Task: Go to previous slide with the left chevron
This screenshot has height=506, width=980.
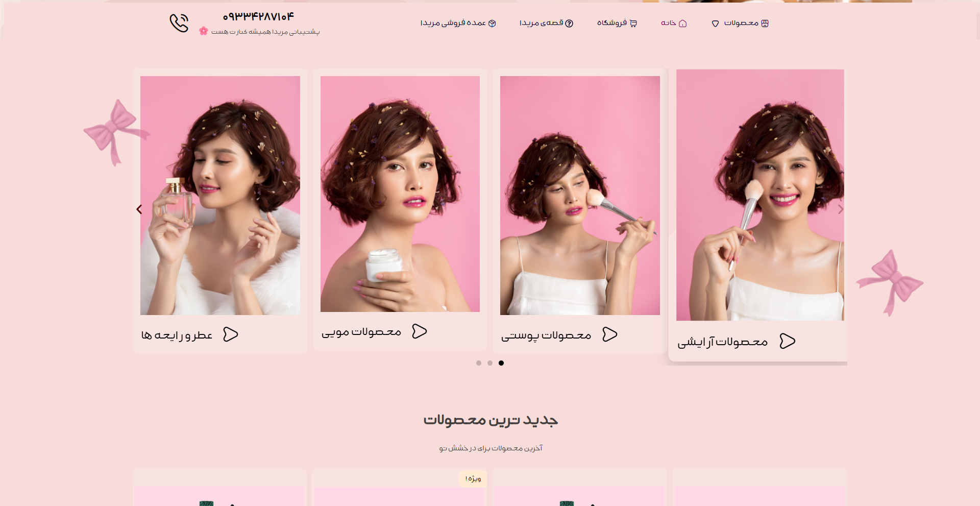Action: pos(139,209)
